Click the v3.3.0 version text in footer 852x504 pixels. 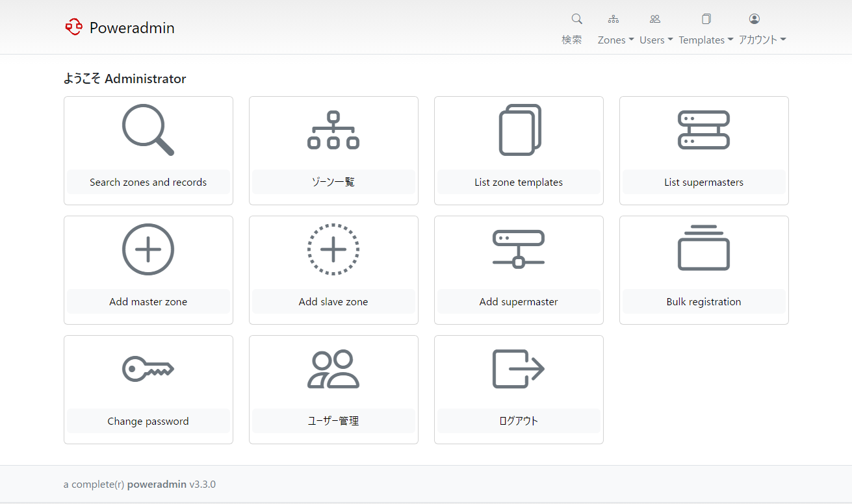click(203, 484)
